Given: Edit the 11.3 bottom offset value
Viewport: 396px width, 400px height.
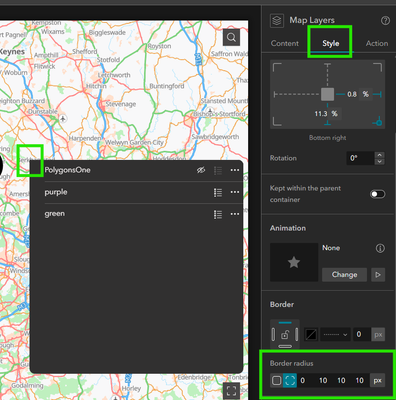Looking at the screenshot, I should 321,114.
